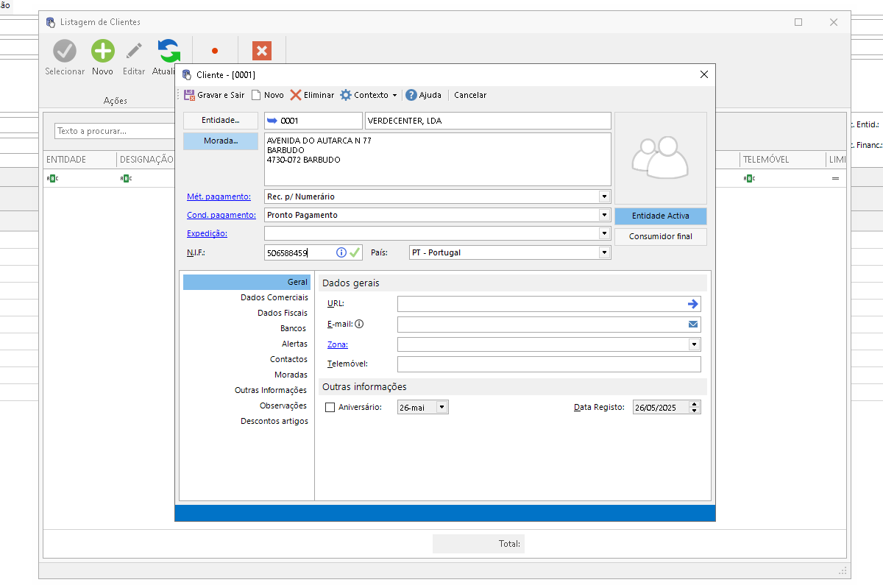
Task: Toggle the Consumidor final button
Action: [x=660, y=237]
